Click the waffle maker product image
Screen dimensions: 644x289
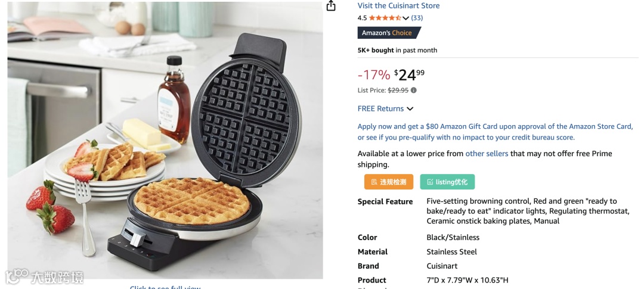coord(165,140)
